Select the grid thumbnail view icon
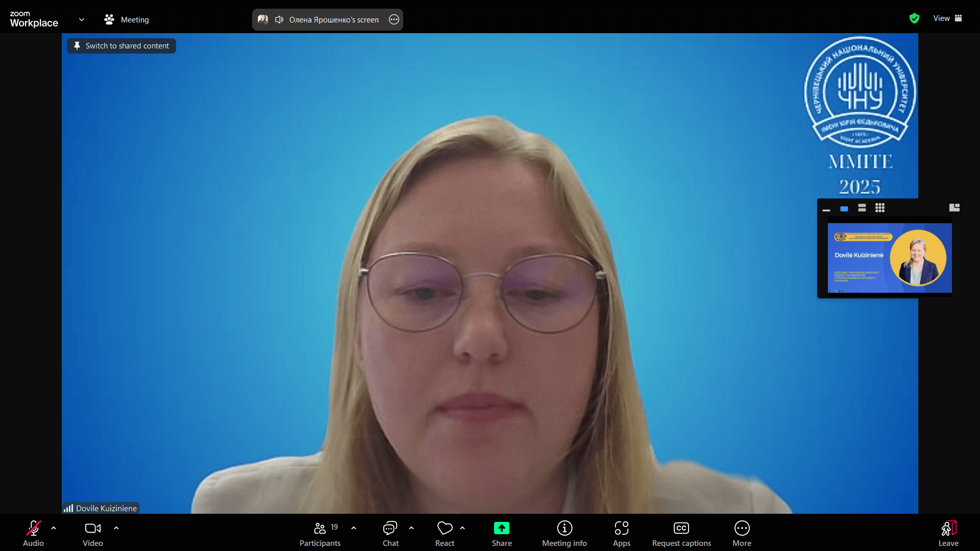Image resolution: width=980 pixels, height=551 pixels. pos(880,208)
